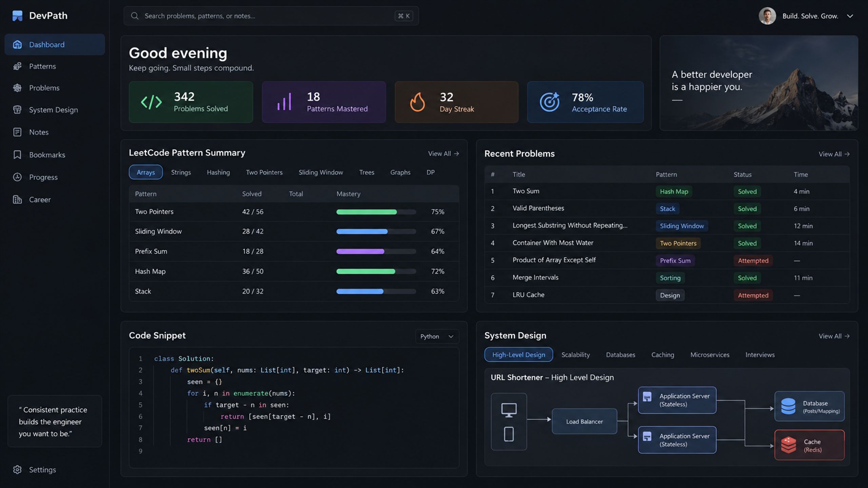Open Notes from the sidebar icon
This screenshot has height=488, width=868.
[17, 132]
